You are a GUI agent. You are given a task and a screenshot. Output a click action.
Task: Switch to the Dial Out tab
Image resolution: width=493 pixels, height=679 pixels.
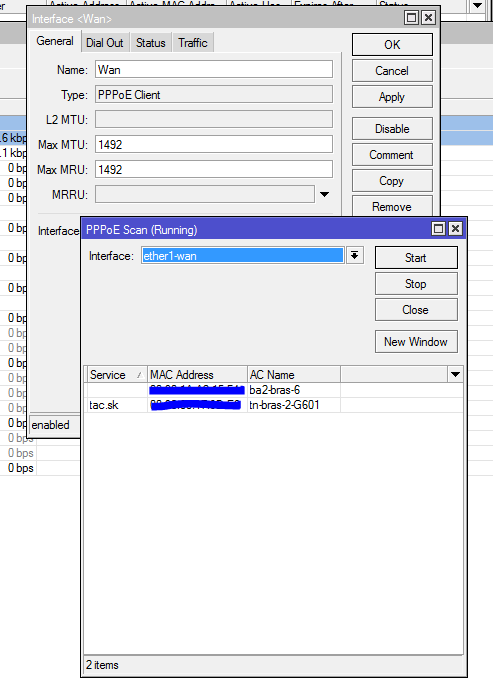point(104,43)
